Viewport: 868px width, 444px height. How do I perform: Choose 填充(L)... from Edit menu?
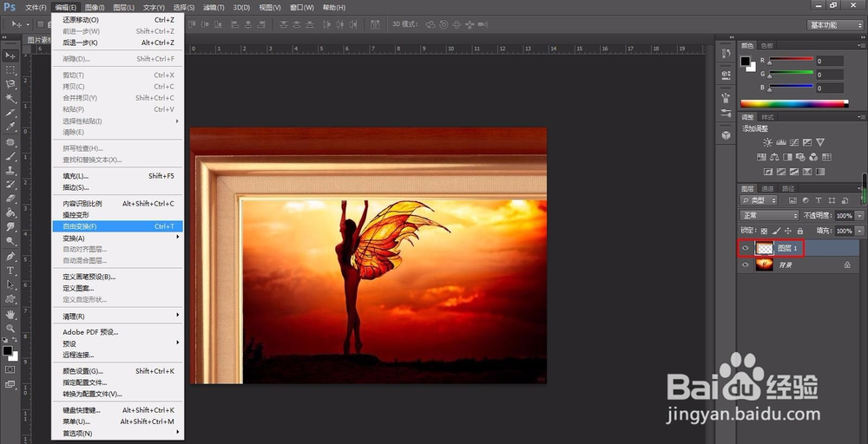pyautogui.click(x=117, y=176)
